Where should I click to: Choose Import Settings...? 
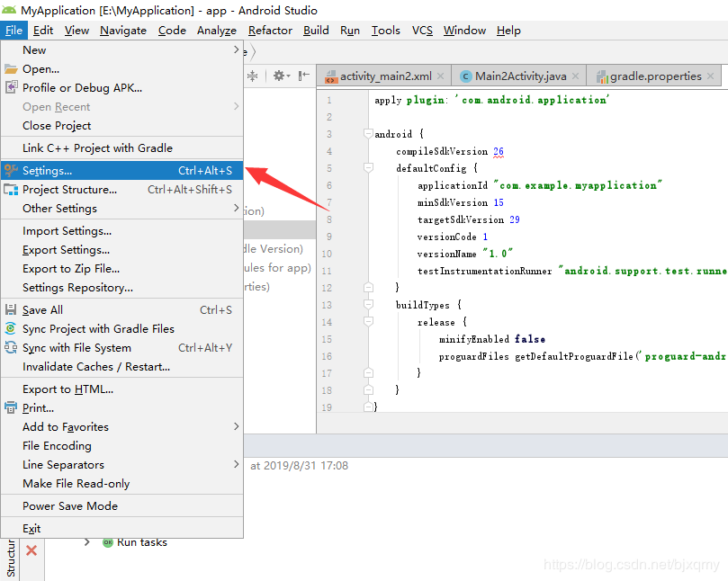point(121,231)
